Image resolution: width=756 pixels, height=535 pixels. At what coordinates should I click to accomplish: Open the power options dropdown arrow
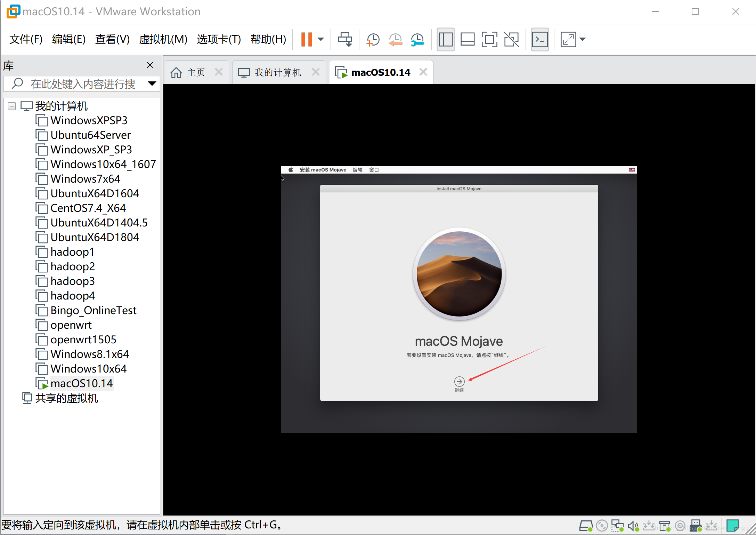[x=321, y=39]
